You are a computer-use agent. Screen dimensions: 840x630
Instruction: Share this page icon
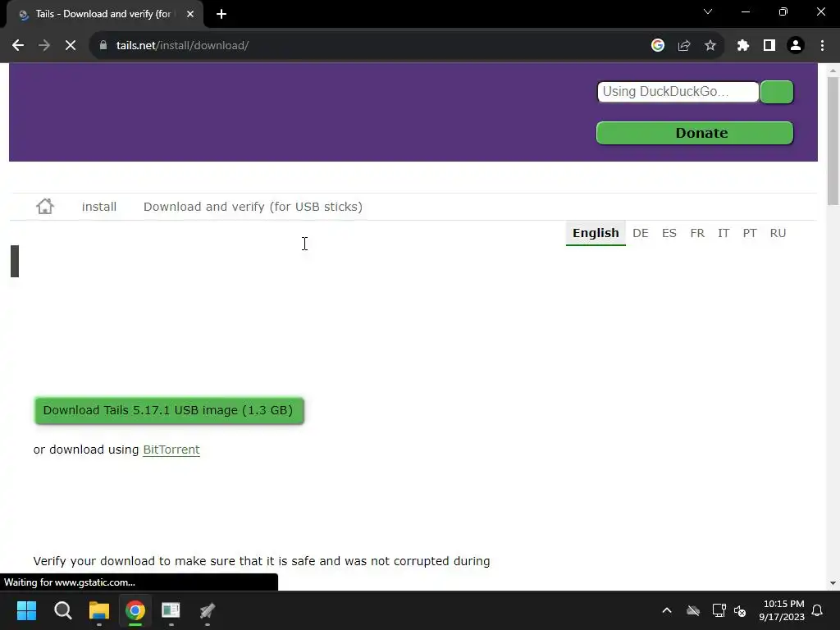pyautogui.click(x=684, y=46)
